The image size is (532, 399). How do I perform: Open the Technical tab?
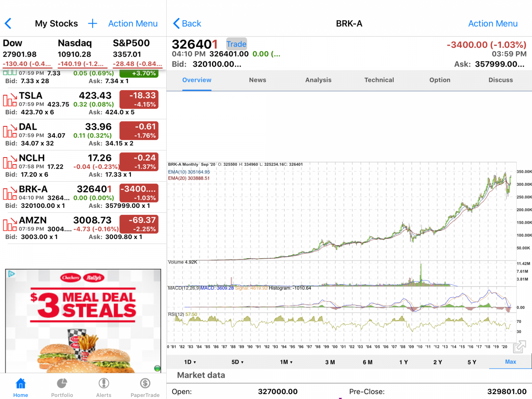379,80
